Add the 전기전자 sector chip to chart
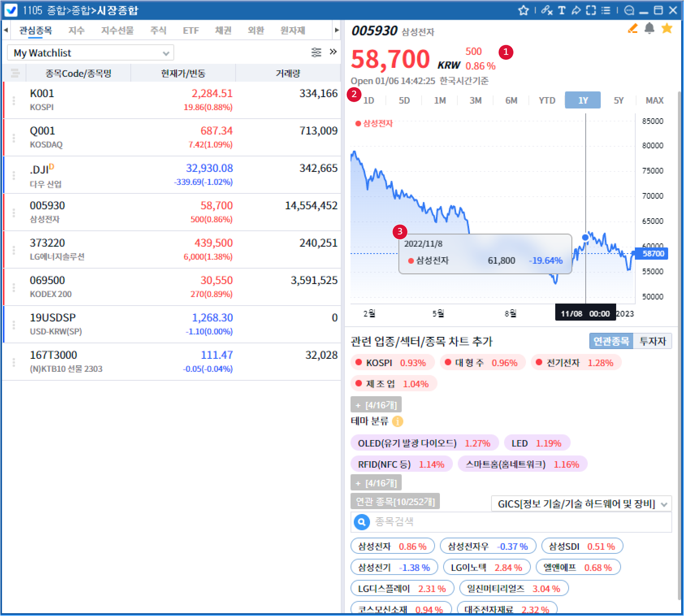The height and width of the screenshot is (616, 684). pyautogui.click(x=576, y=362)
